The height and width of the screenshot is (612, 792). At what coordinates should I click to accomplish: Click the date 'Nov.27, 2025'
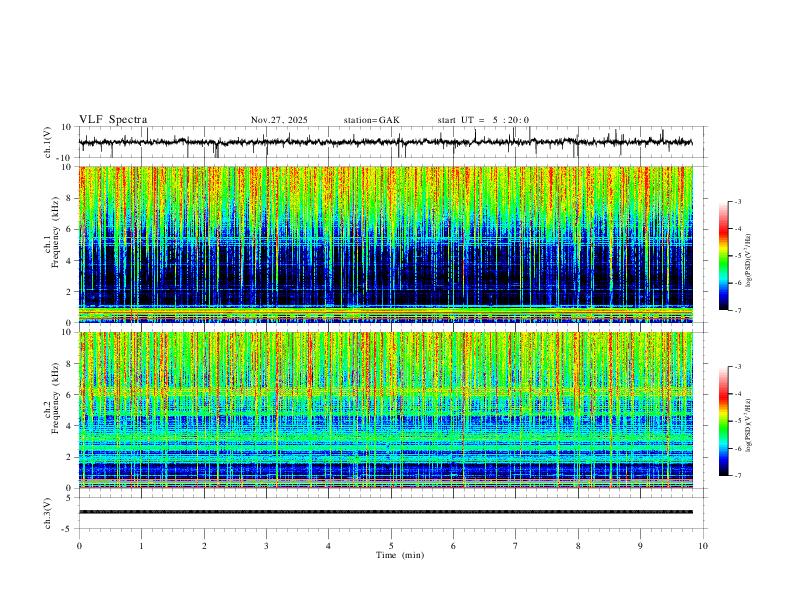279,120
